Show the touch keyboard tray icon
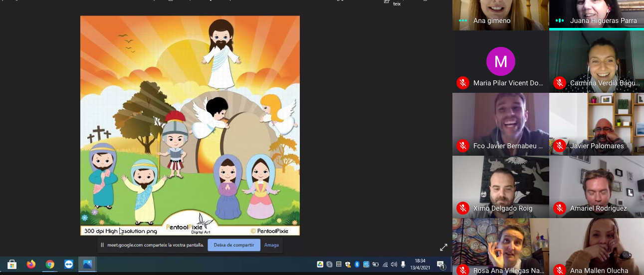 339,264
